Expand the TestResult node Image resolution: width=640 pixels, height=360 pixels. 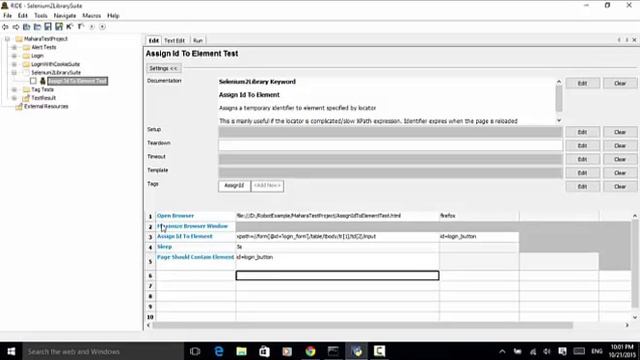tap(14, 98)
